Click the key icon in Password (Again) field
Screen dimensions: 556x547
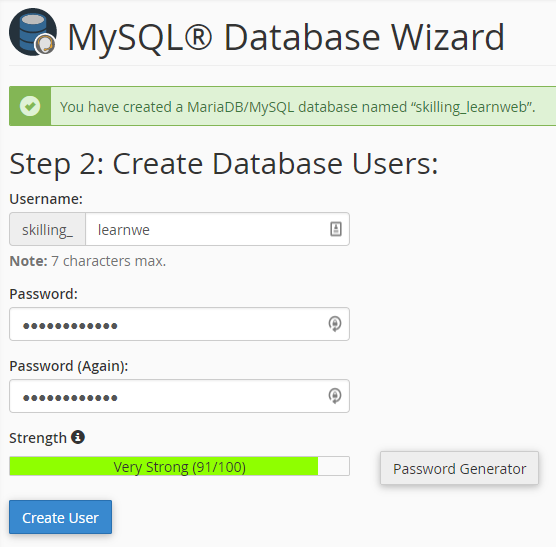(x=335, y=396)
